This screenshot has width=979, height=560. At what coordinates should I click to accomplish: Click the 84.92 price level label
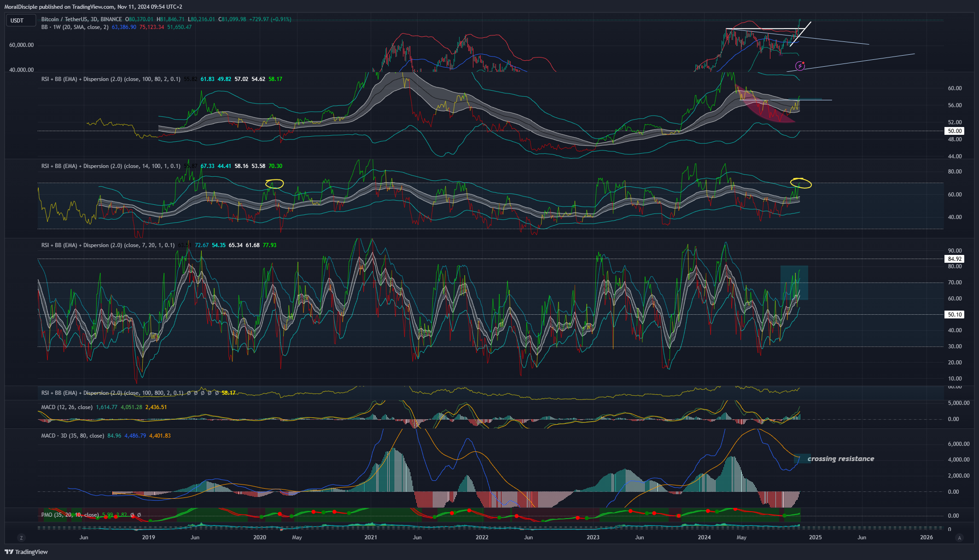point(955,259)
